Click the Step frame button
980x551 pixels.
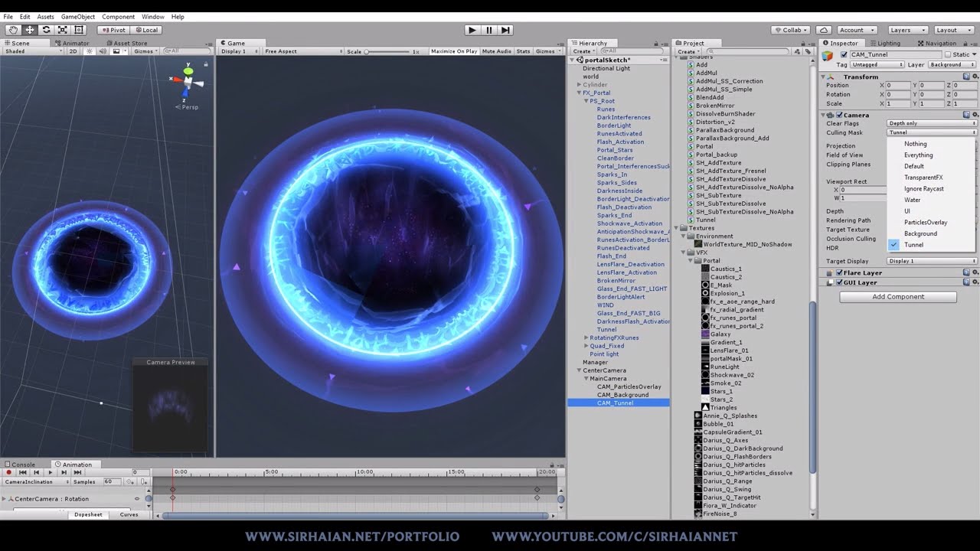[x=505, y=30]
